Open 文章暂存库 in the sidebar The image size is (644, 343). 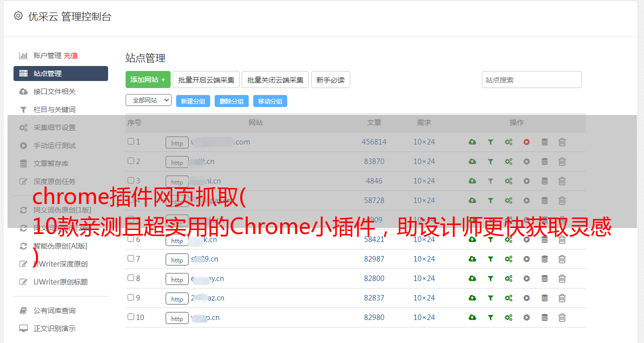coord(51,163)
